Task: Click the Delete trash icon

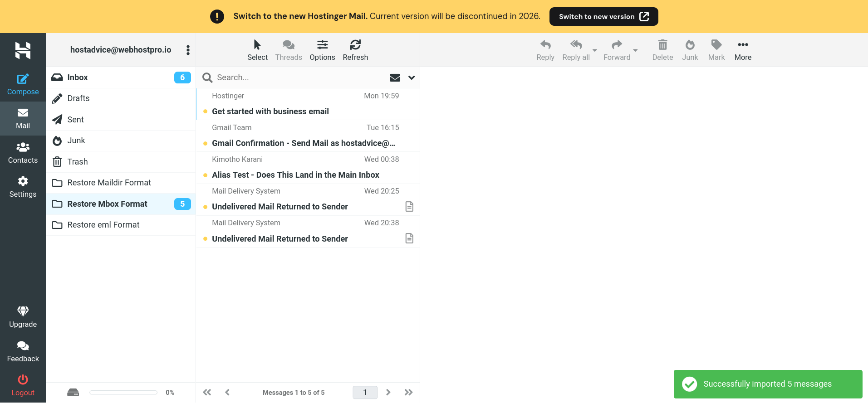Action: [662, 45]
